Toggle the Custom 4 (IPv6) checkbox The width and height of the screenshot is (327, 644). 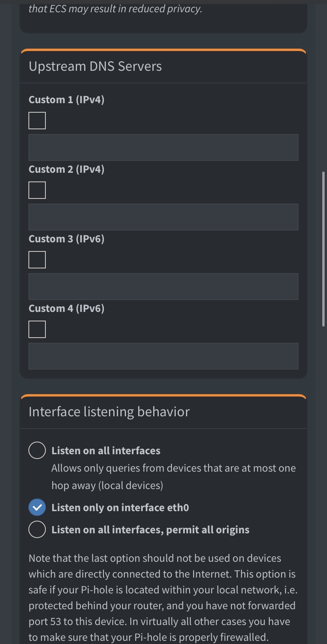37,329
